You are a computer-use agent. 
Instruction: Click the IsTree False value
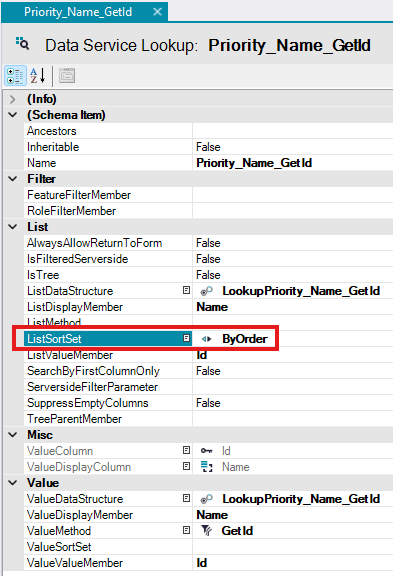point(208,275)
